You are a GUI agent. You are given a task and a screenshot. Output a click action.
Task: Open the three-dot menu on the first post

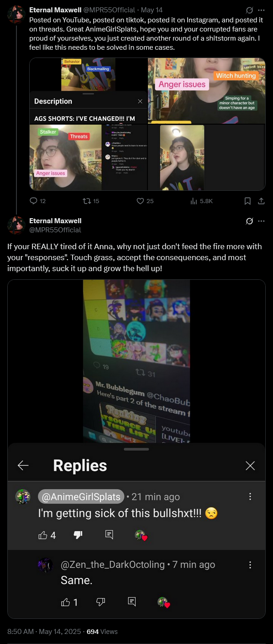tap(262, 10)
